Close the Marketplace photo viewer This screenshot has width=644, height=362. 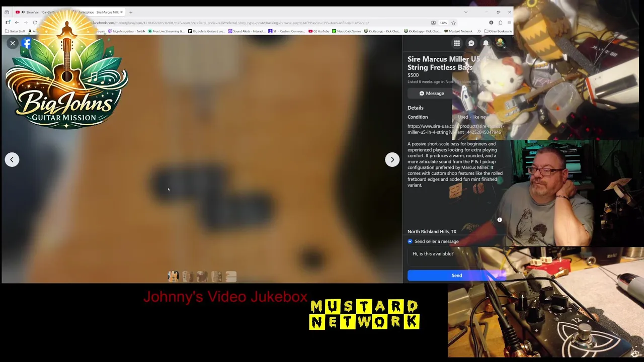(13, 43)
